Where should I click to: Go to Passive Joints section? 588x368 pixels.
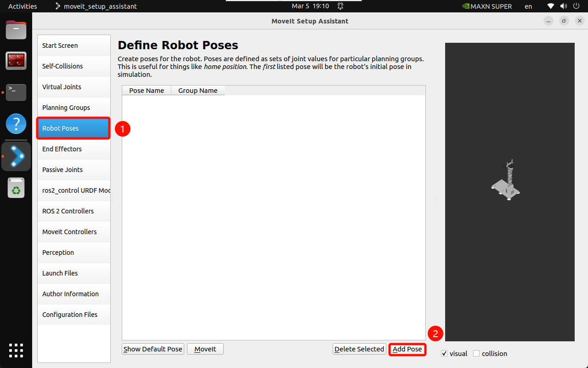tap(74, 170)
